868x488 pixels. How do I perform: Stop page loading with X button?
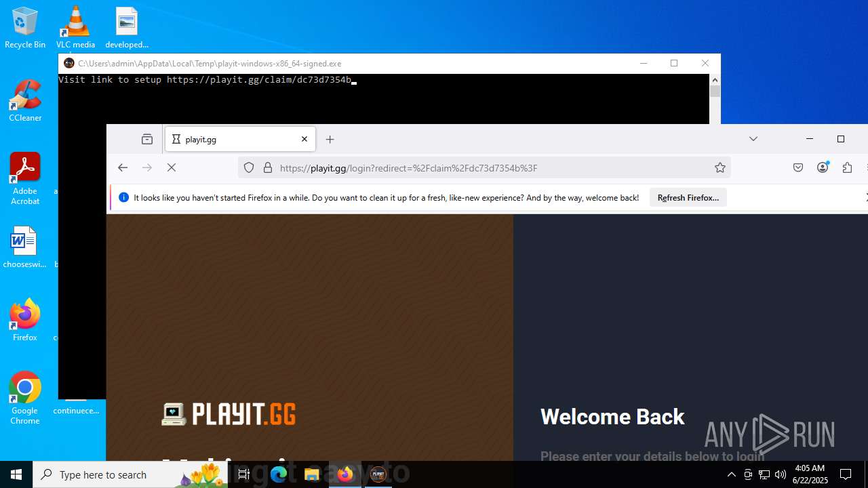172,167
